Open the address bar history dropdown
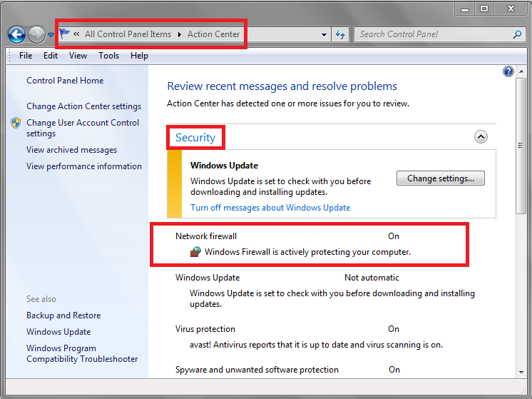Screen dimensions: 532x399 (x=324, y=35)
